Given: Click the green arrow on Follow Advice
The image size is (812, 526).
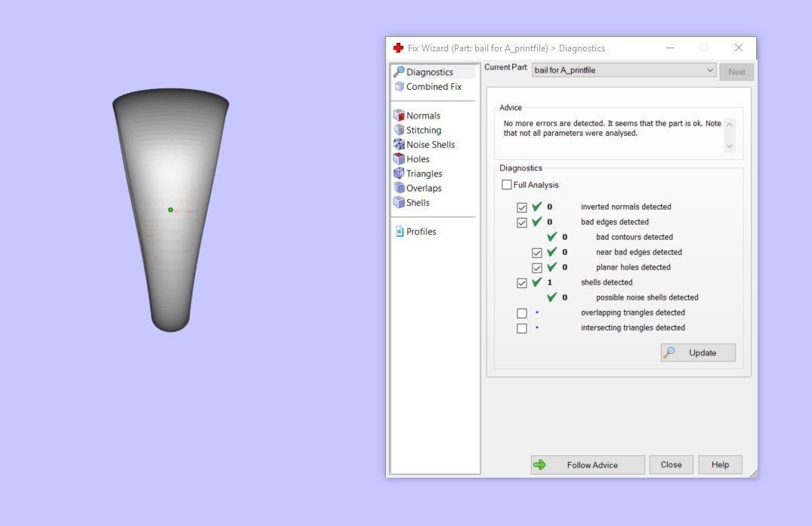Looking at the screenshot, I should click(x=539, y=464).
